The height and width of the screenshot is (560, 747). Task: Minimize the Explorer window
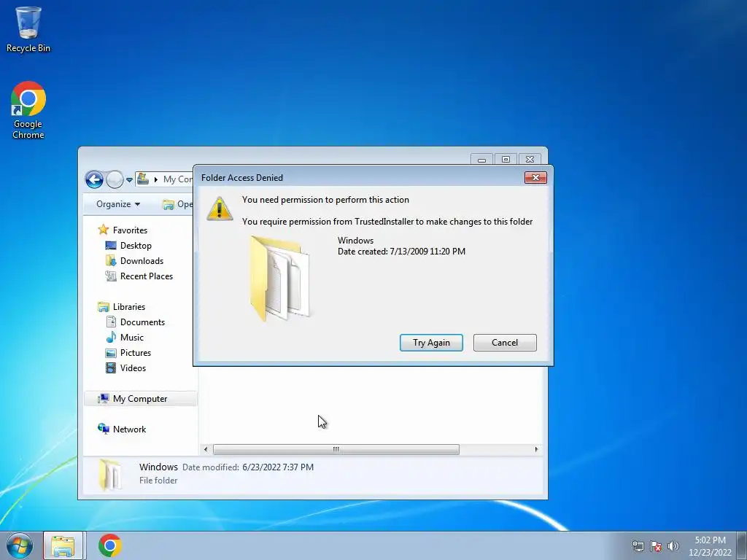482,160
